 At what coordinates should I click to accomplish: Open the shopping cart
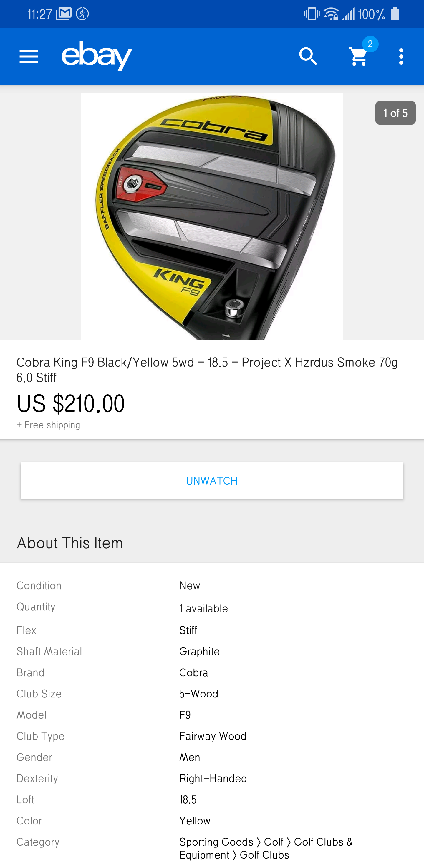[359, 56]
